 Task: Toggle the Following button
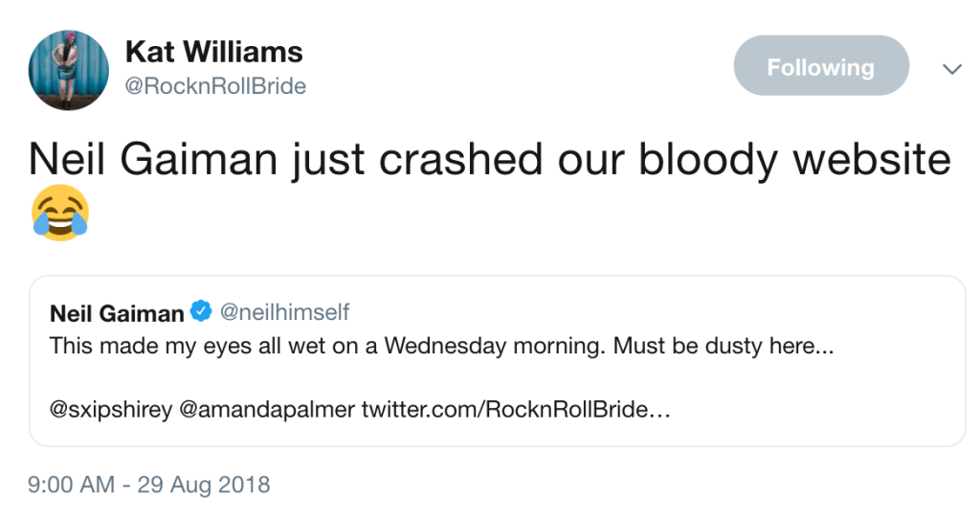click(820, 67)
